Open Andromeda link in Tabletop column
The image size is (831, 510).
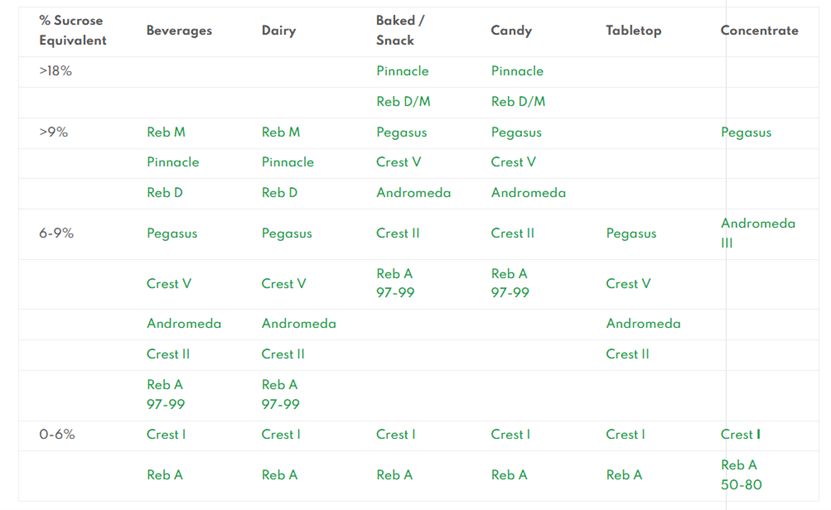coord(643,324)
